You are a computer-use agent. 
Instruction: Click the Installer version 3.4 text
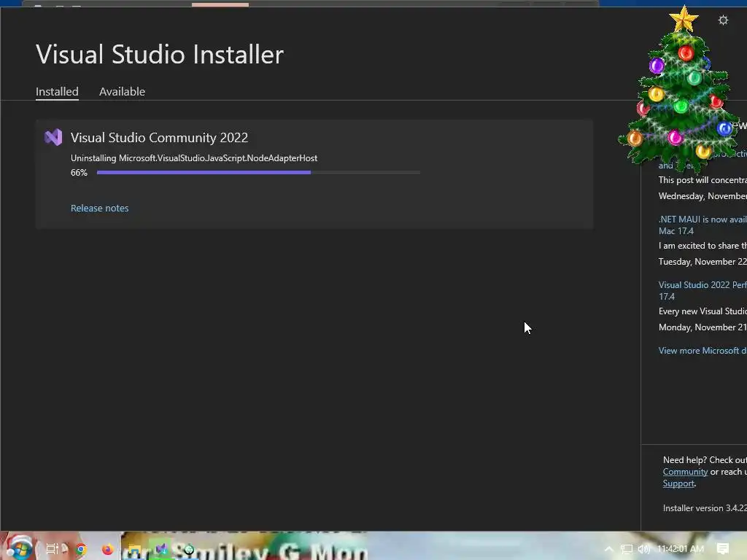click(x=705, y=508)
